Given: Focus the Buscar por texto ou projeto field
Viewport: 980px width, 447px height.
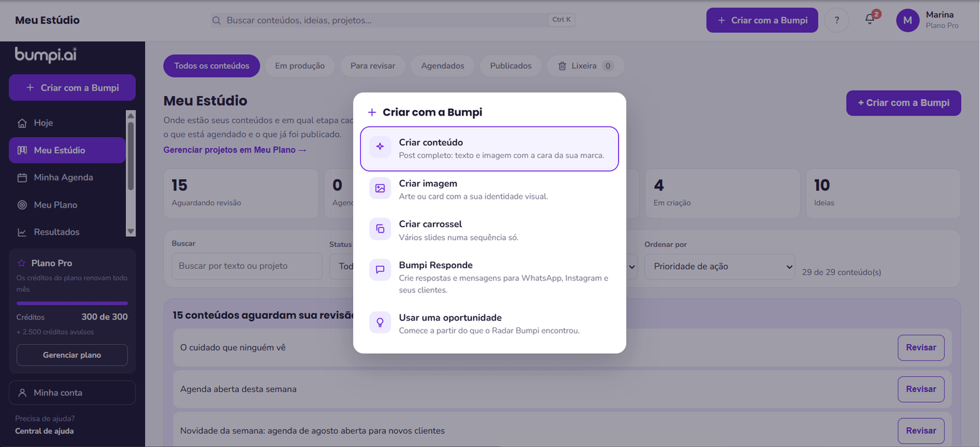Looking at the screenshot, I should (x=247, y=266).
